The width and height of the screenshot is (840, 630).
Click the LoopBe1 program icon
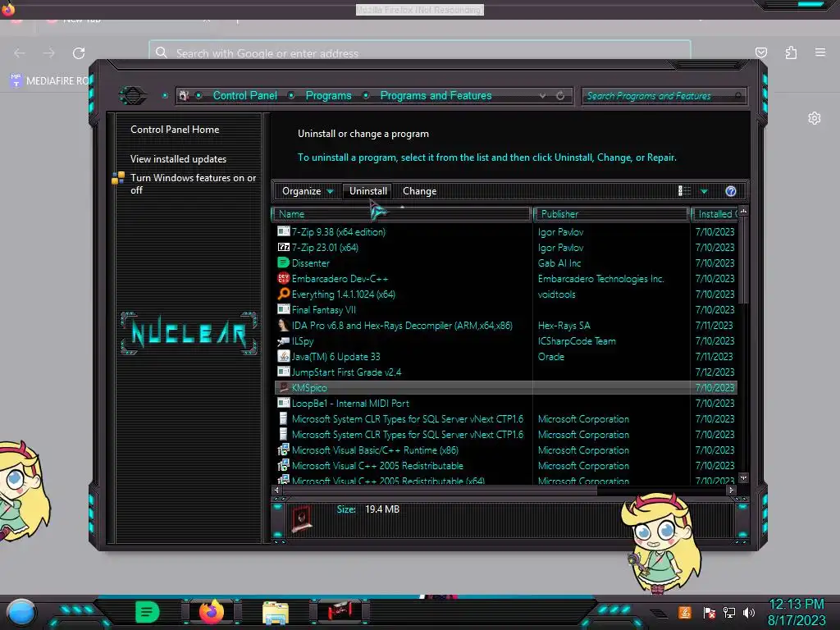pos(283,403)
